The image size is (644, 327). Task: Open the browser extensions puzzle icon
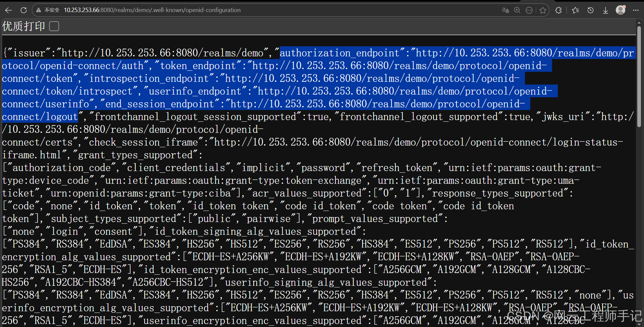click(x=558, y=10)
